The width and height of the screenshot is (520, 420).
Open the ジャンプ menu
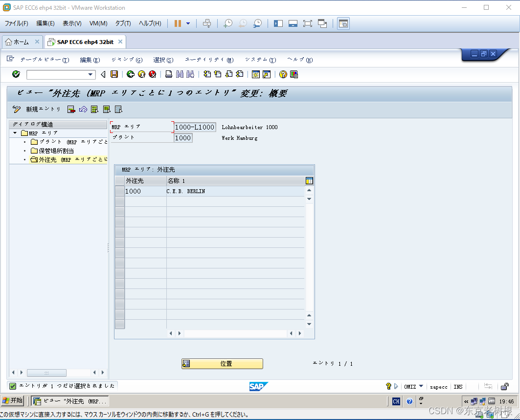(x=127, y=60)
